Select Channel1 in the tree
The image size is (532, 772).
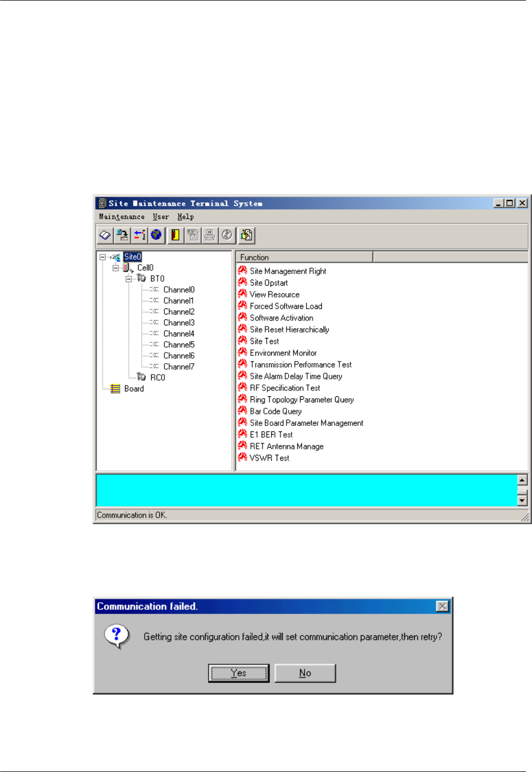click(x=178, y=300)
